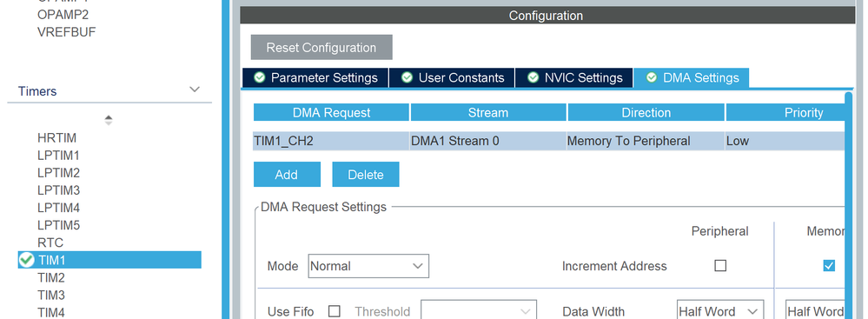Switch to NVIC Settings tab

[x=574, y=77]
